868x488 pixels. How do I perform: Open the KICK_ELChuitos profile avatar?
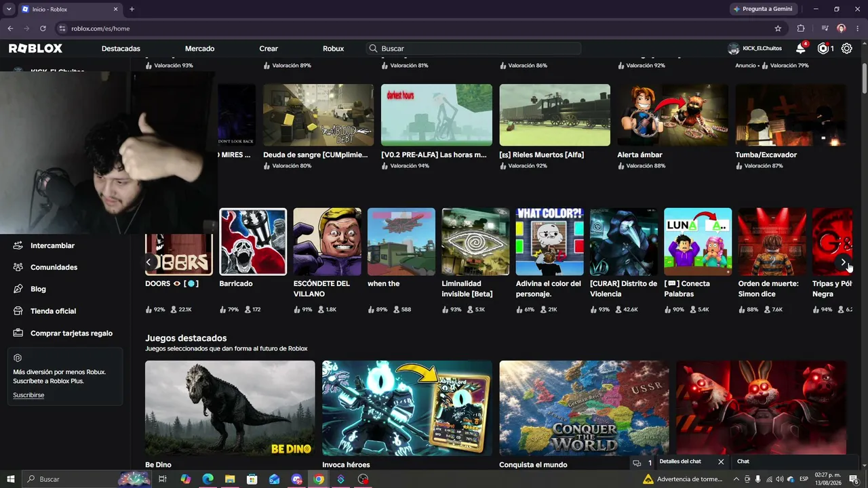coord(734,49)
